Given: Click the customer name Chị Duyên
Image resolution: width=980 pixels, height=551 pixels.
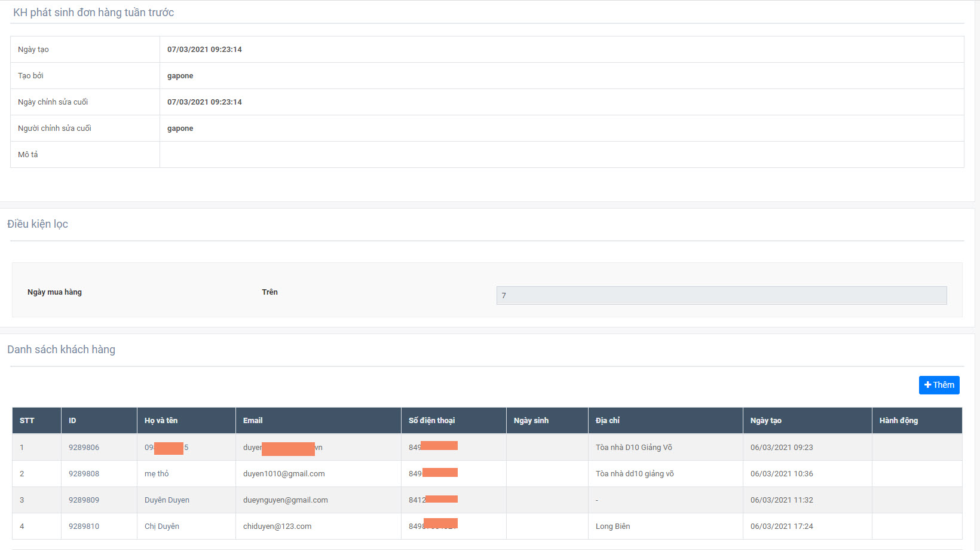Looking at the screenshot, I should tap(162, 526).
